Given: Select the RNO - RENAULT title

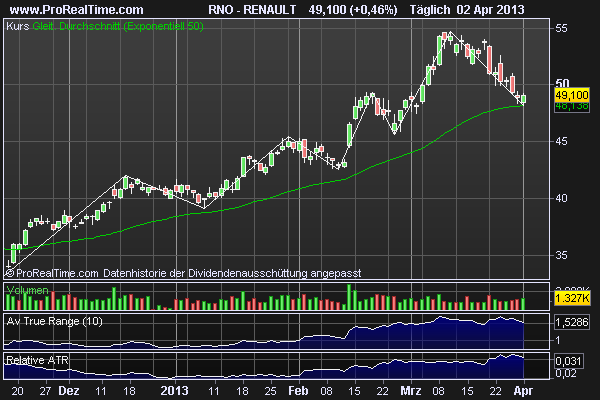Looking at the screenshot, I should (x=252, y=10).
